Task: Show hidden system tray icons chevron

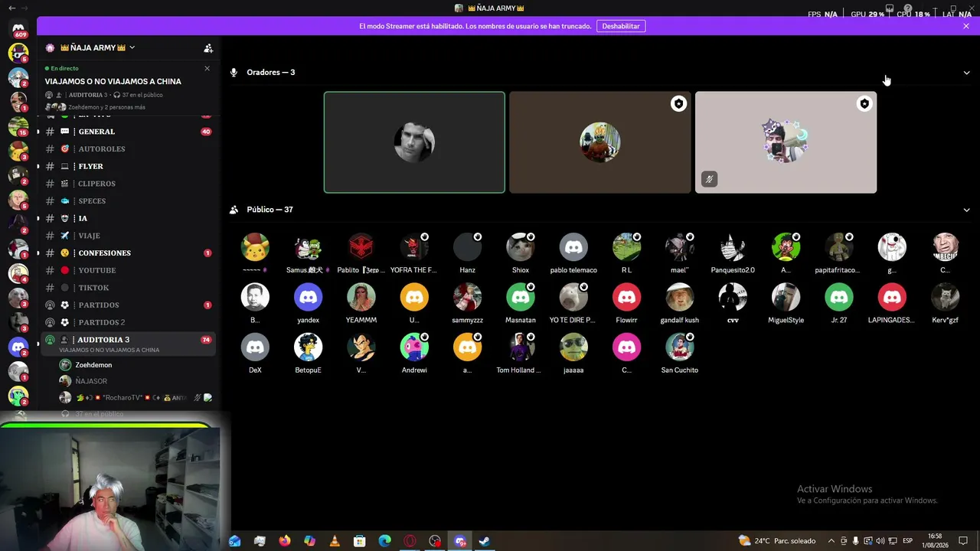Action: click(831, 541)
